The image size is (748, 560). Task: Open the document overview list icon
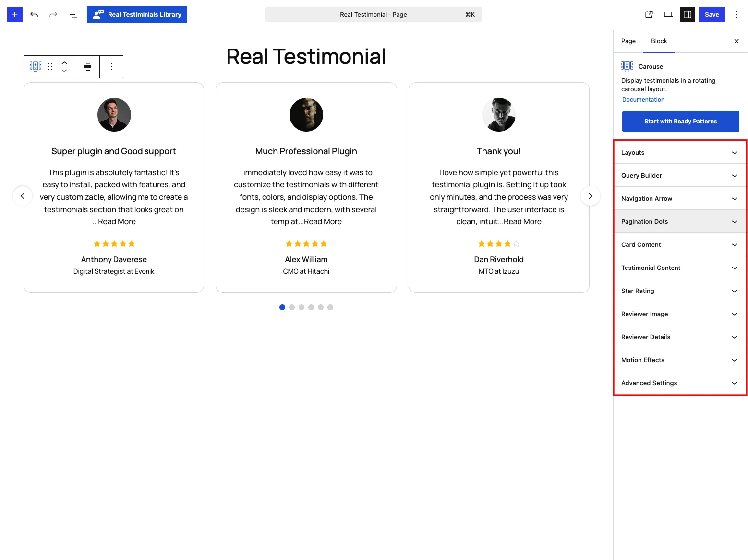point(72,14)
